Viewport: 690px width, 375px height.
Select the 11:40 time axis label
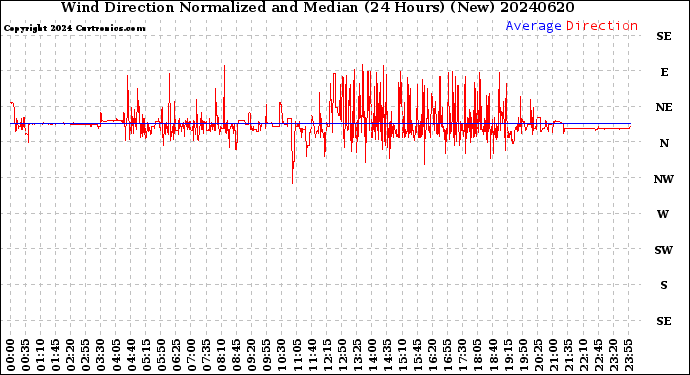[x=312, y=355]
